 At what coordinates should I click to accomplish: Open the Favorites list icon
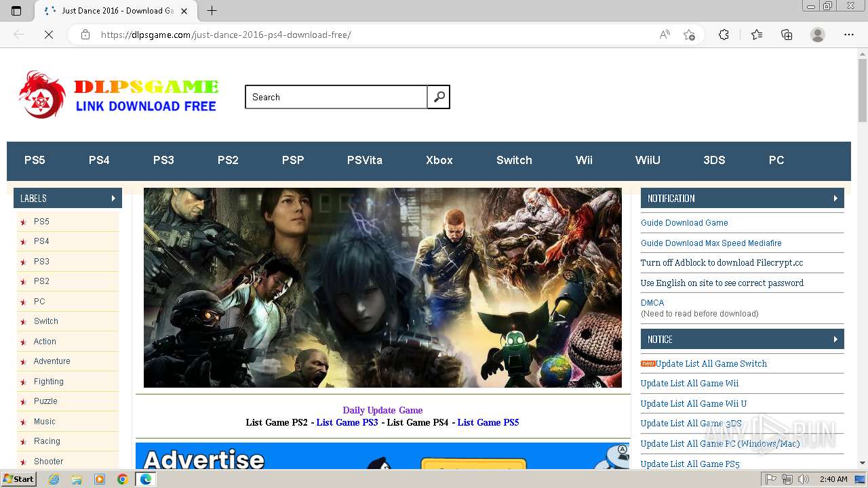click(x=757, y=35)
